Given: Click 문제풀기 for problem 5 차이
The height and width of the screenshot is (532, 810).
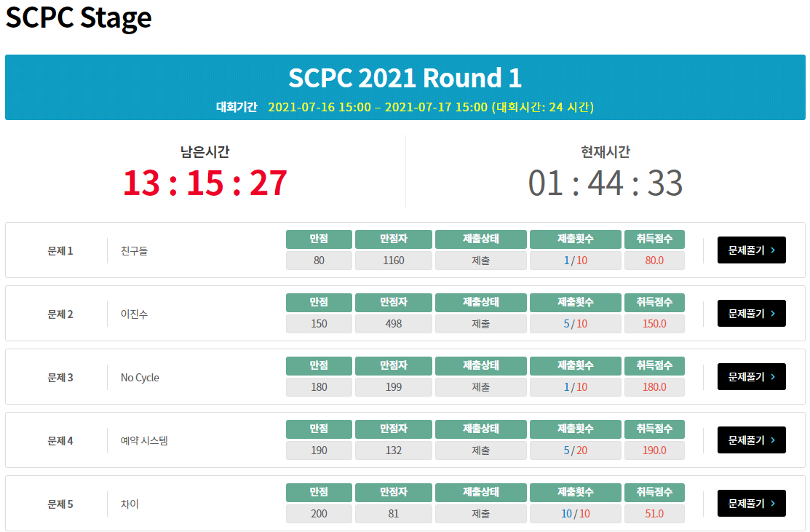Looking at the screenshot, I should [x=751, y=503].
